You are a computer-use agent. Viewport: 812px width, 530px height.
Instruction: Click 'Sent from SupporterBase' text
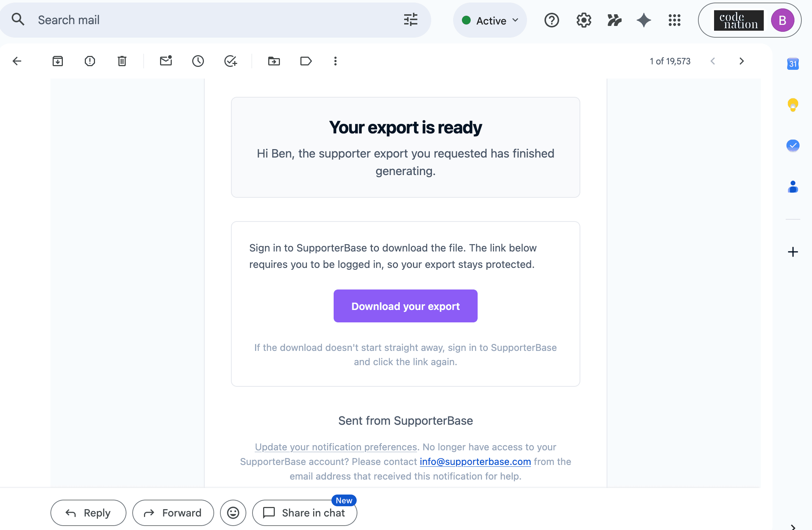tap(406, 421)
